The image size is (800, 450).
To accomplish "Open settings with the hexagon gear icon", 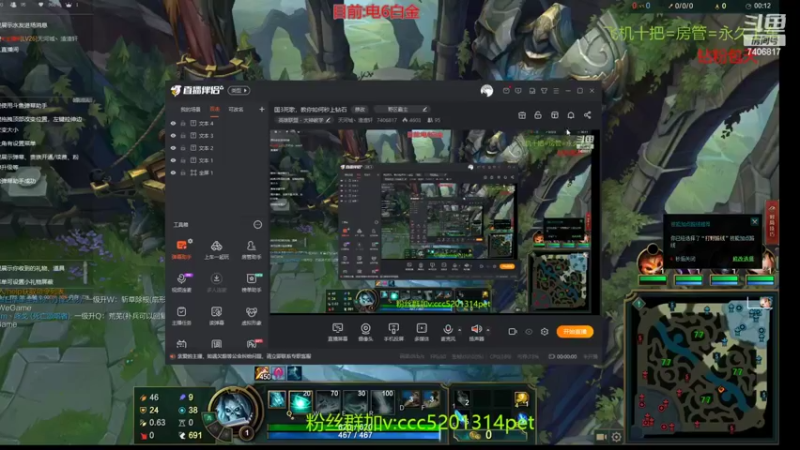I will [x=544, y=332].
